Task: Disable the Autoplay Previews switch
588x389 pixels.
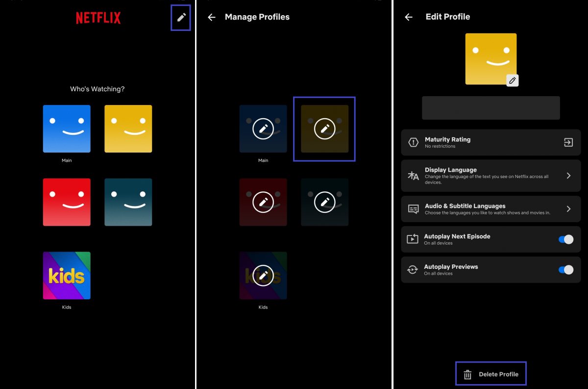Action: 565,270
